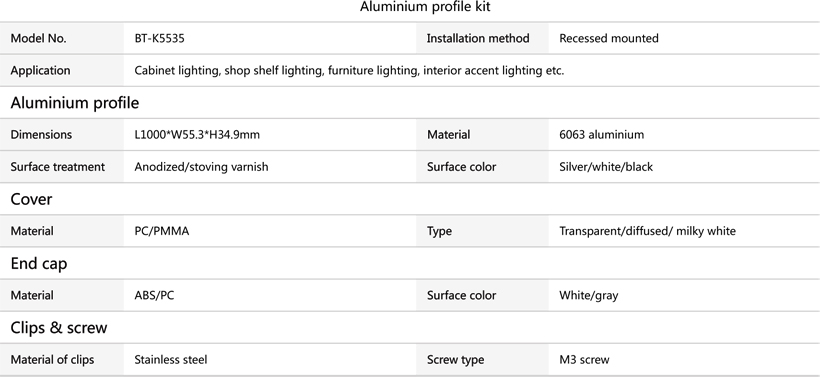
Task: Select the L1000*W55.3*H34.9mm dimensions value
Action: [197, 135]
